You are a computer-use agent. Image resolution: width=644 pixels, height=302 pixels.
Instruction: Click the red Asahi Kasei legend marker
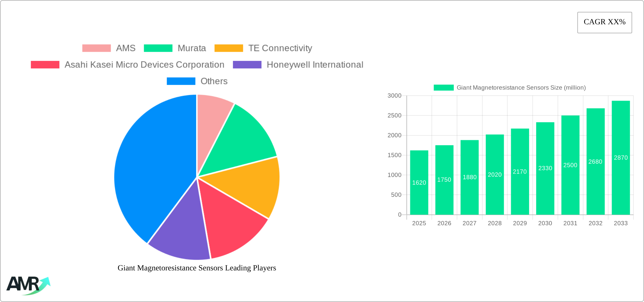(45, 64)
